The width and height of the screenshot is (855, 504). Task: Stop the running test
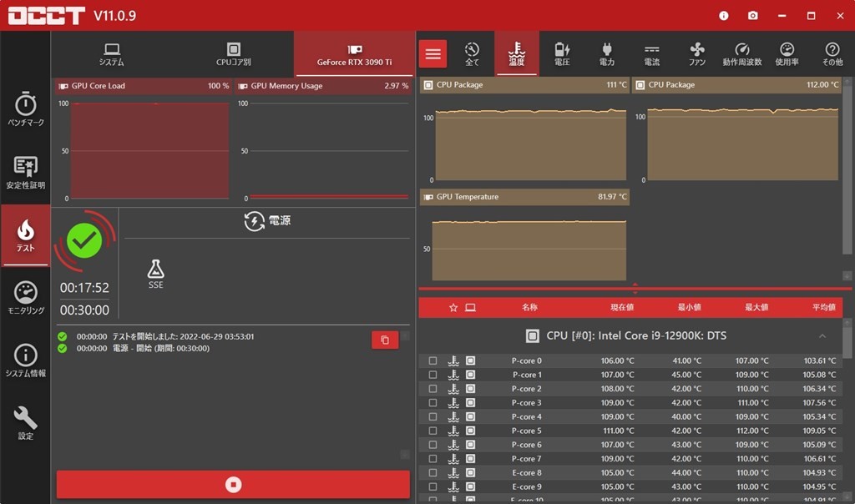click(233, 484)
